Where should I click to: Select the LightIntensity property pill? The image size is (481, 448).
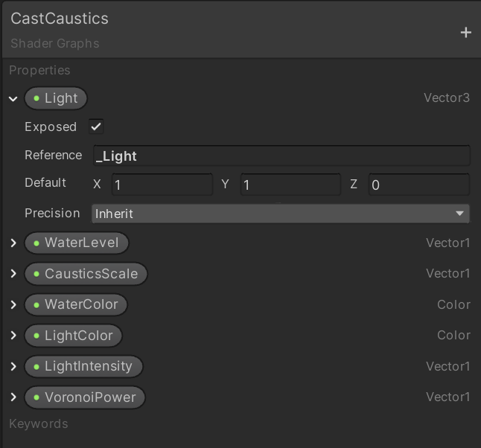coord(83,366)
